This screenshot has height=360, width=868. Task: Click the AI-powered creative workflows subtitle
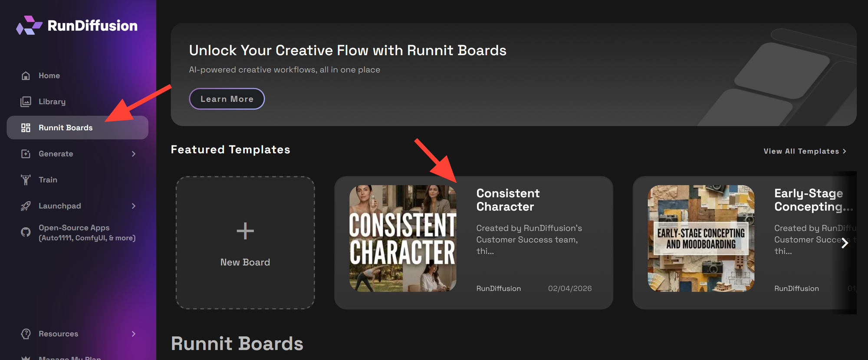(x=284, y=69)
